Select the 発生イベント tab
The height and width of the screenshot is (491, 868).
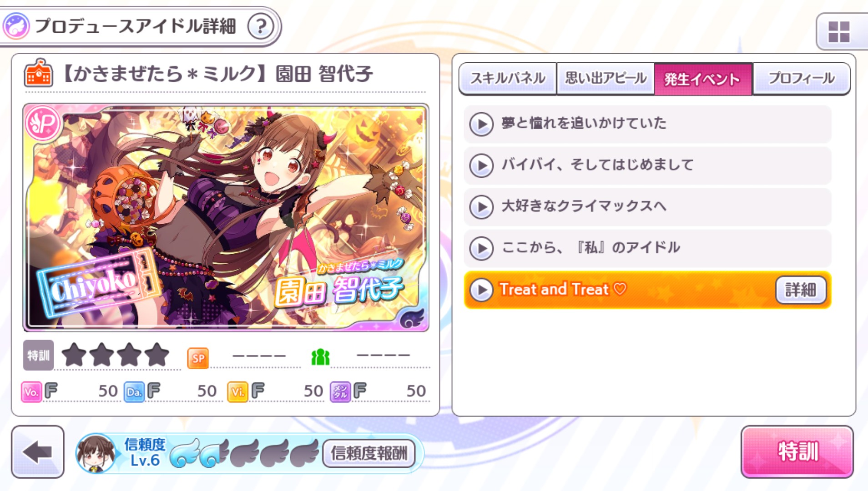pyautogui.click(x=703, y=79)
